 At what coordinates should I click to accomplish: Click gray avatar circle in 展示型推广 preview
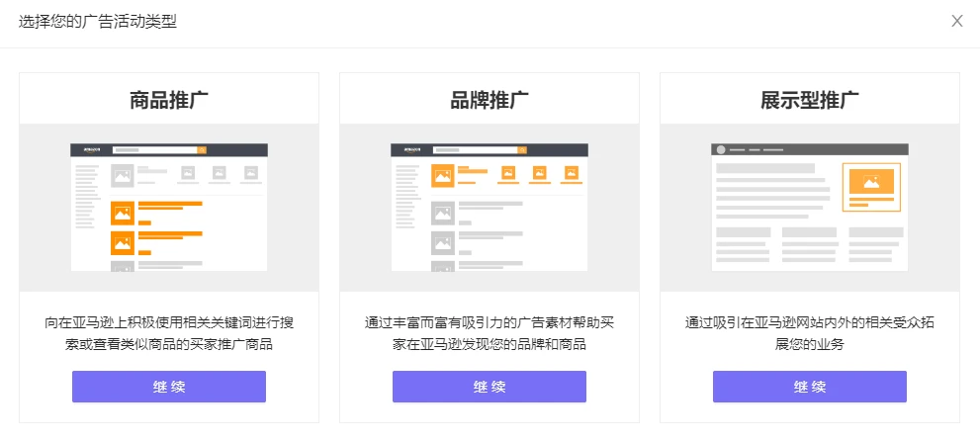coord(721,150)
